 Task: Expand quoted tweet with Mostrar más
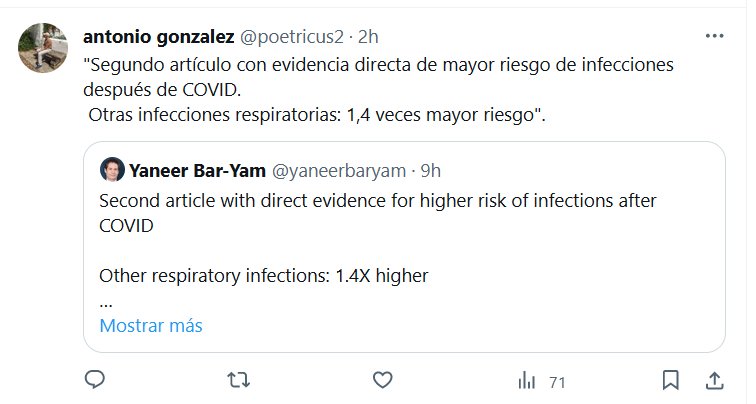pyautogui.click(x=151, y=326)
